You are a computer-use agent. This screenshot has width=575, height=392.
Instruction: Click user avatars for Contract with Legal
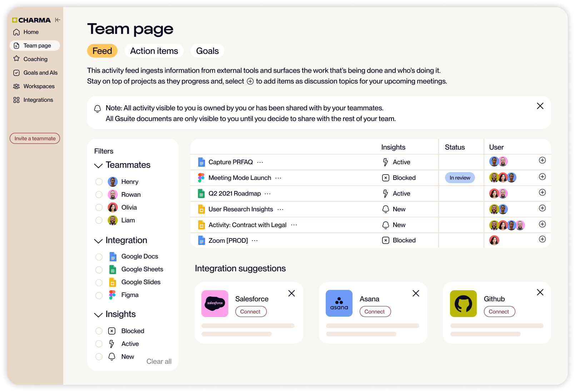tap(507, 225)
